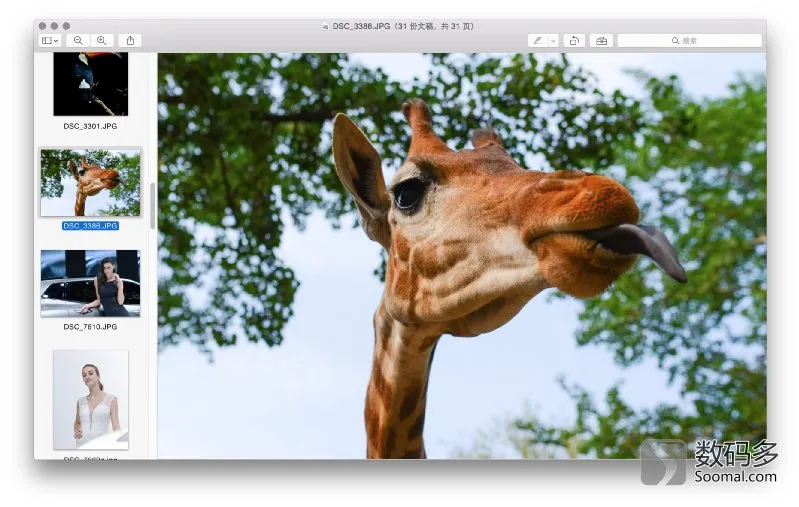Select the wedding dress photo thumbnail
This screenshot has width=799, height=507.
click(91, 399)
